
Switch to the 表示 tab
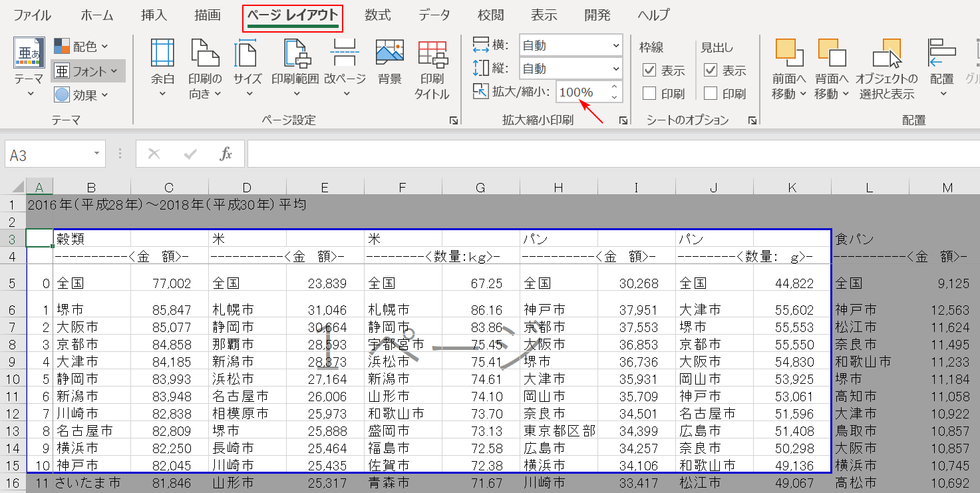click(544, 15)
